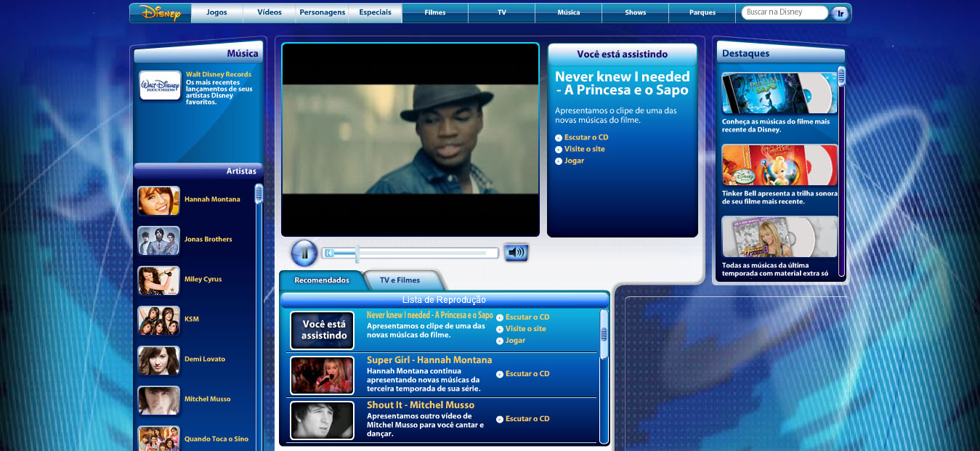The image size is (980, 451).
Task: Open the Especiais menu
Action: click(376, 13)
